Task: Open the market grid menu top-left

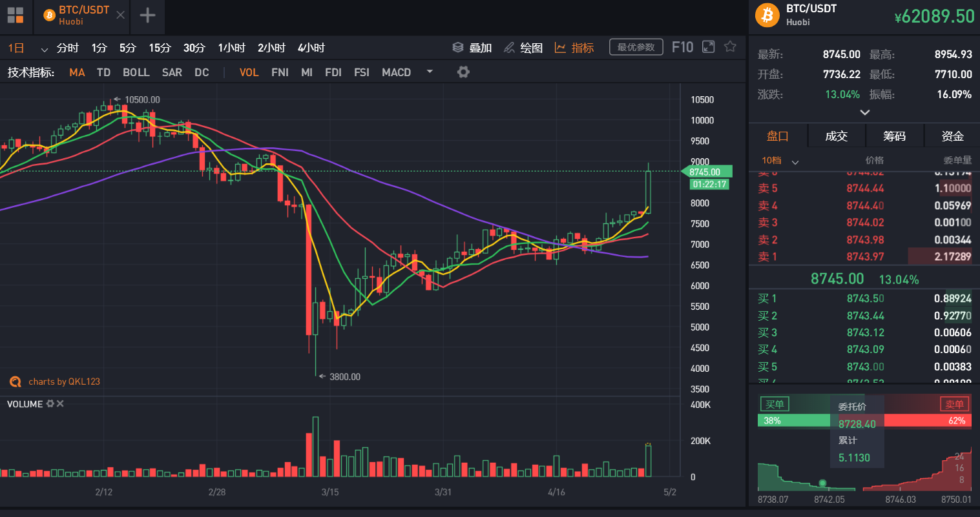Action: point(15,15)
